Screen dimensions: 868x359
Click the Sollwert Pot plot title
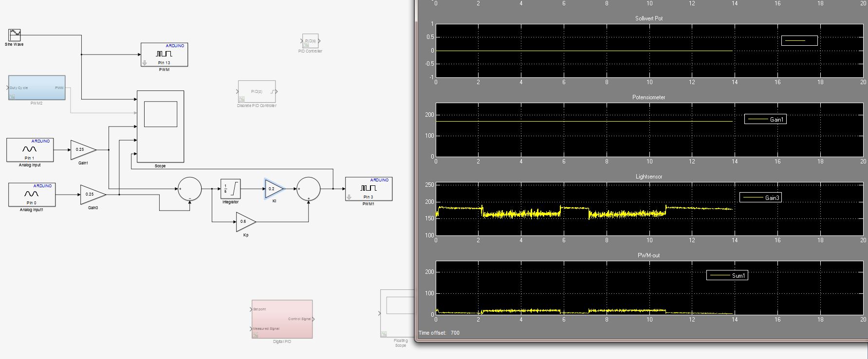649,18
